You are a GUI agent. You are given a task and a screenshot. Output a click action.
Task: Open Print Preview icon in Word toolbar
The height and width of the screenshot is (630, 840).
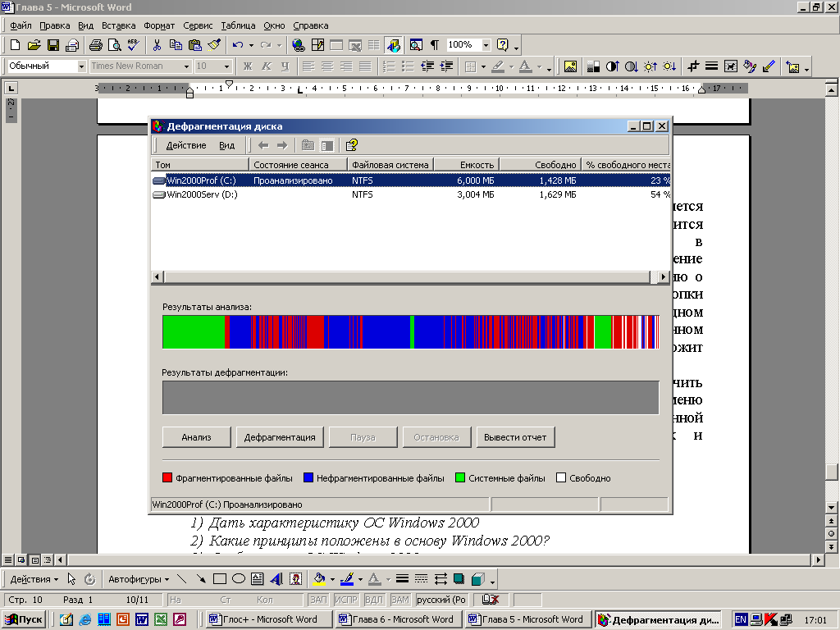click(114, 45)
